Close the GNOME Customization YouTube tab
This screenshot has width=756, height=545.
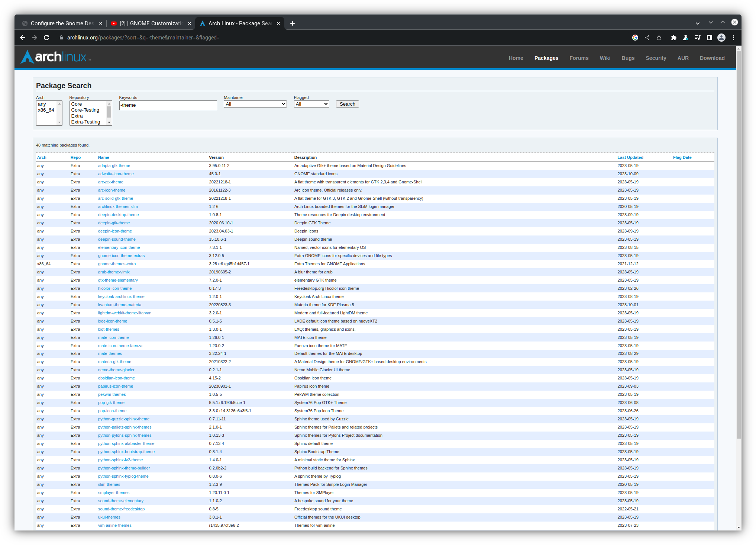click(190, 23)
